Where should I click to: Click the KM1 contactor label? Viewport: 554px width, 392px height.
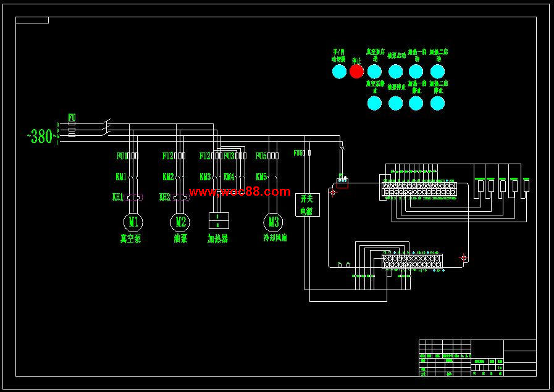point(121,177)
